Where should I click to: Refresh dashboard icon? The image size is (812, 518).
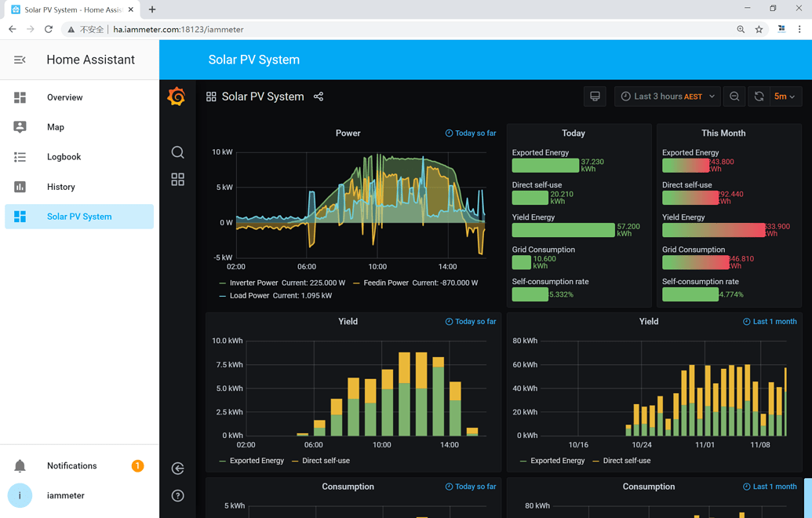759,97
